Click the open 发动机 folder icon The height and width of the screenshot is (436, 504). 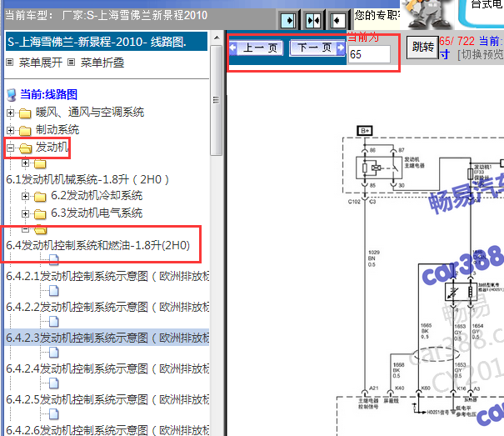tap(25, 148)
